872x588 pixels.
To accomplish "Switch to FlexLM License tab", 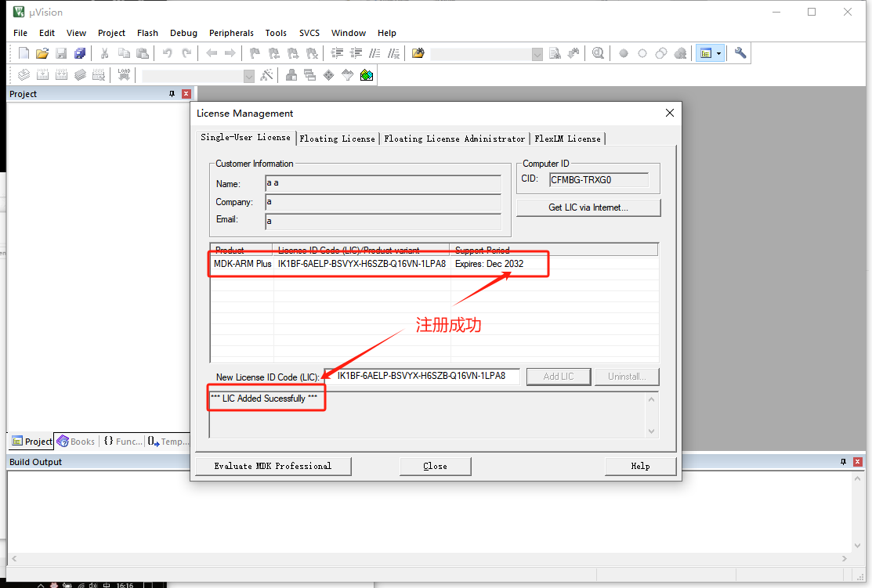I will tap(567, 139).
